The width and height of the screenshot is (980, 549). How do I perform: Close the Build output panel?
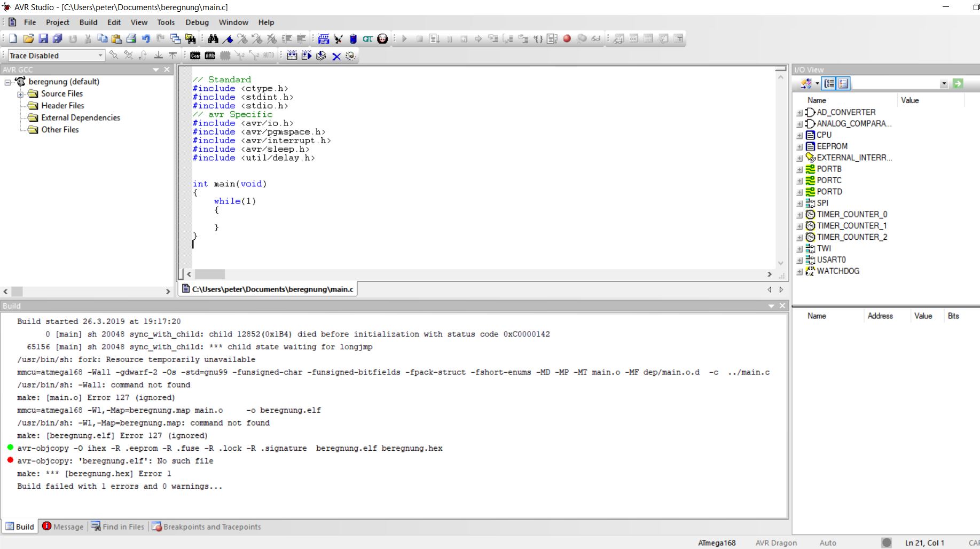pos(782,306)
